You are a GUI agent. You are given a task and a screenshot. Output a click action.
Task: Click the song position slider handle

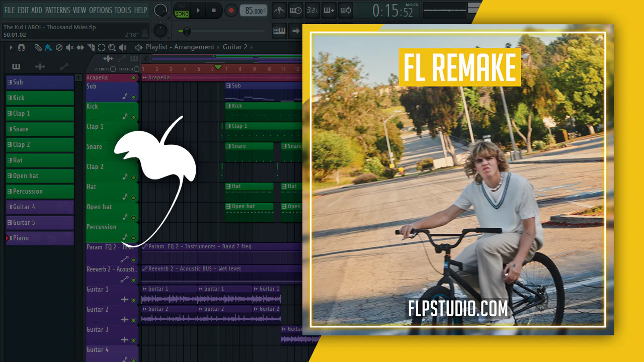(x=187, y=31)
